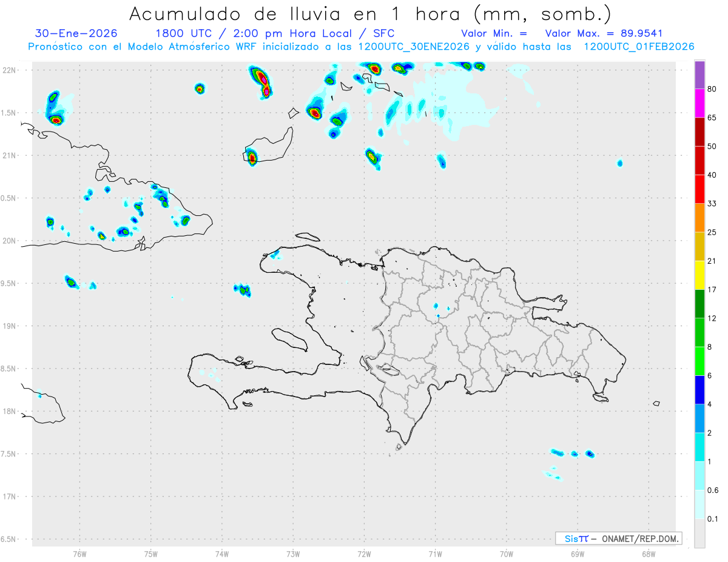
Task: Click the "68W" longitude label
Action: tap(649, 554)
